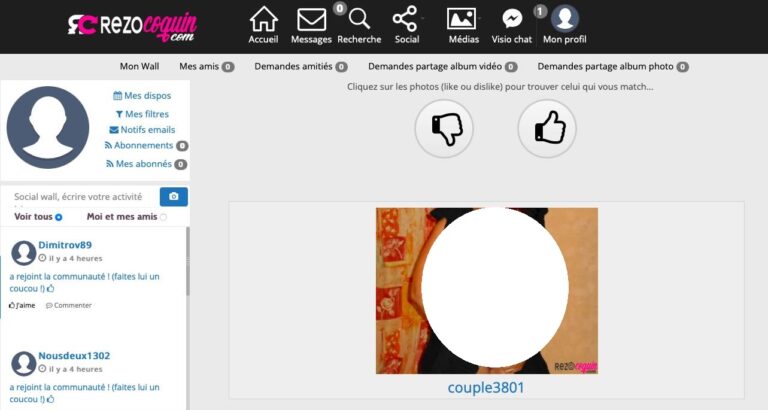The image size is (768, 410).
Task: Click the social wall feed scrollbar
Action: click(188, 262)
